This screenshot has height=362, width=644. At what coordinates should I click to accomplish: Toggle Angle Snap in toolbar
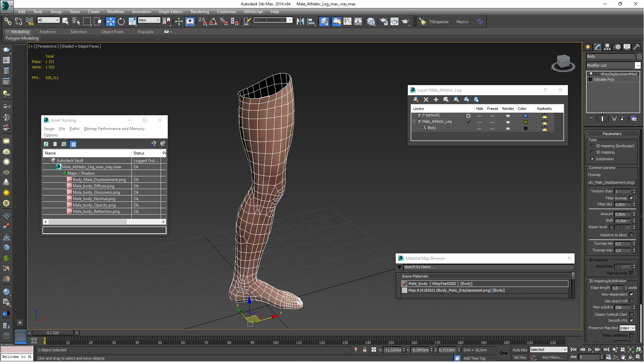tap(213, 21)
